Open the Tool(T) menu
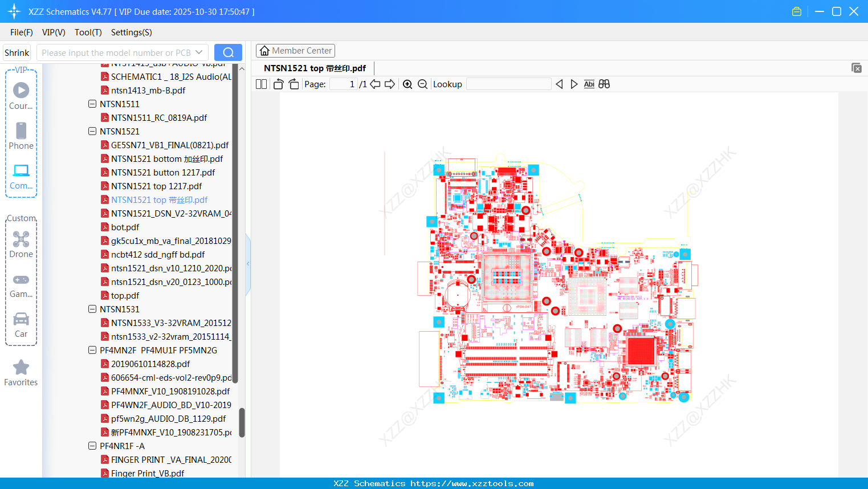 [88, 32]
